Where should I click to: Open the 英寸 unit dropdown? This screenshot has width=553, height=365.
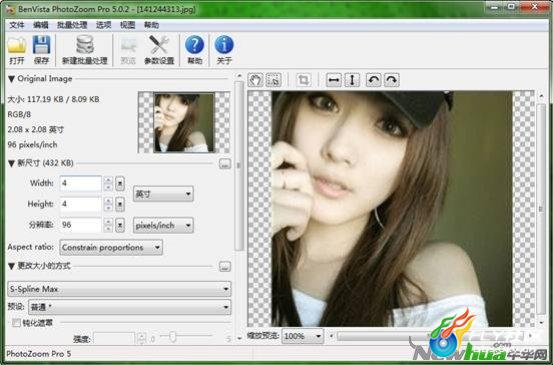[x=163, y=194]
